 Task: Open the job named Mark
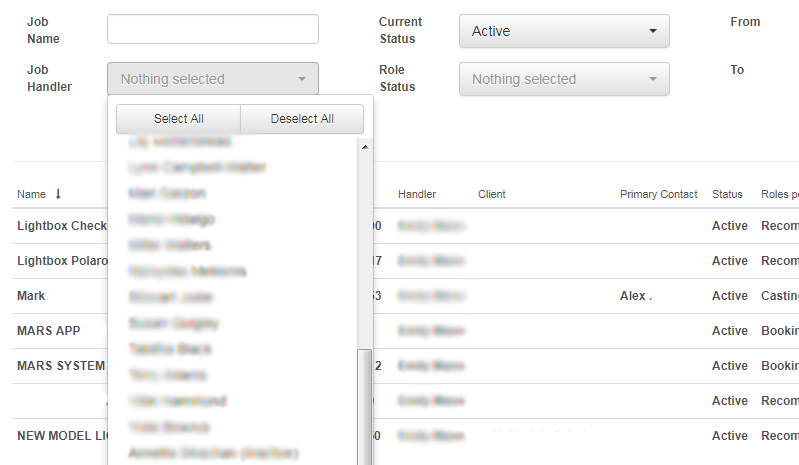click(31, 296)
